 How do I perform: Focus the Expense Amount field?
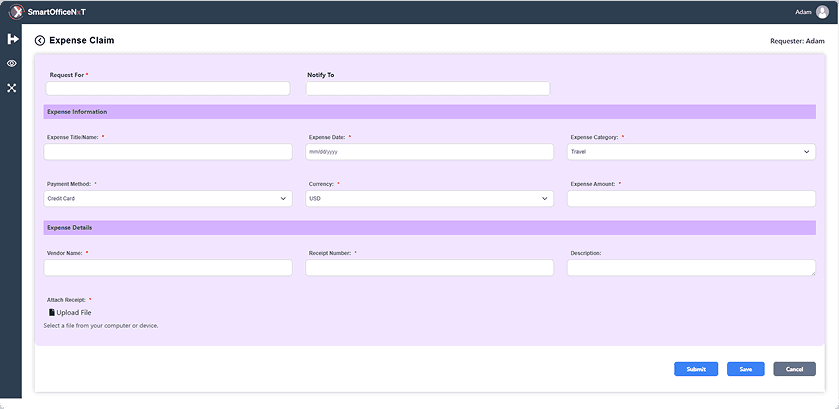(x=691, y=199)
